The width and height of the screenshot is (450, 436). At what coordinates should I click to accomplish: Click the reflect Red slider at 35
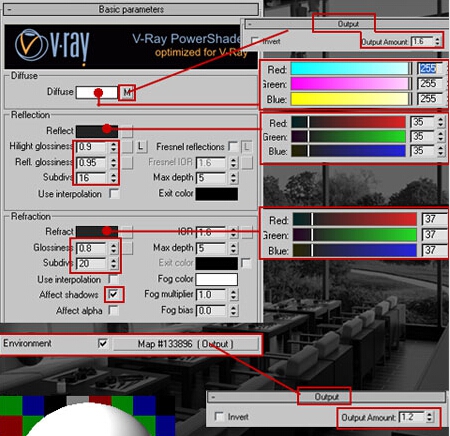[349, 122]
